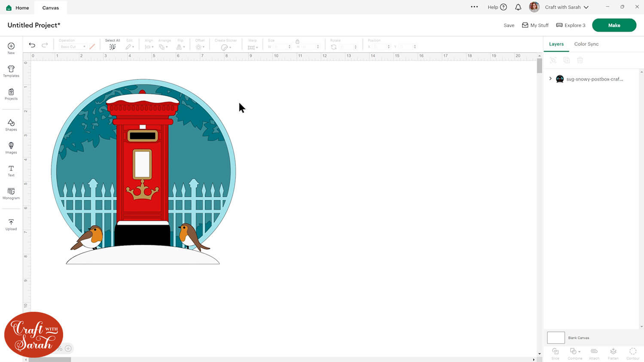Open the Images library
644x362 pixels.
point(11,148)
